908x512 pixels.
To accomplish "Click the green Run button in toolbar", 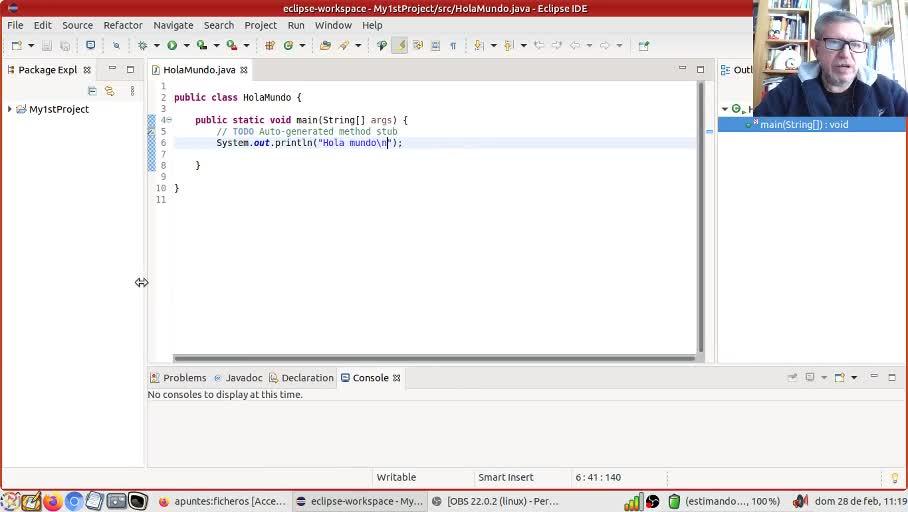I will pyautogui.click(x=172, y=45).
